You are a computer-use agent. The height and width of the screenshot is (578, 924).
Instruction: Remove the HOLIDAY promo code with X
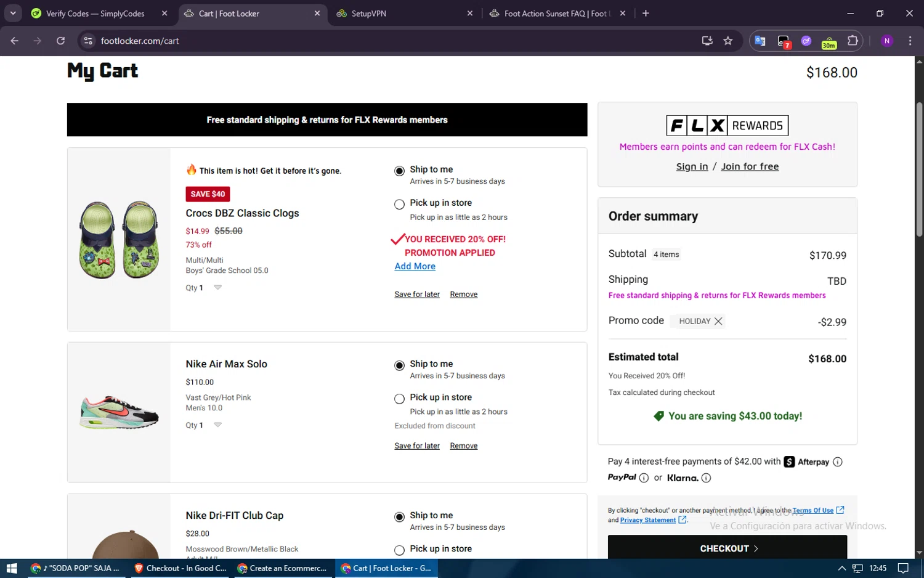pos(718,321)
